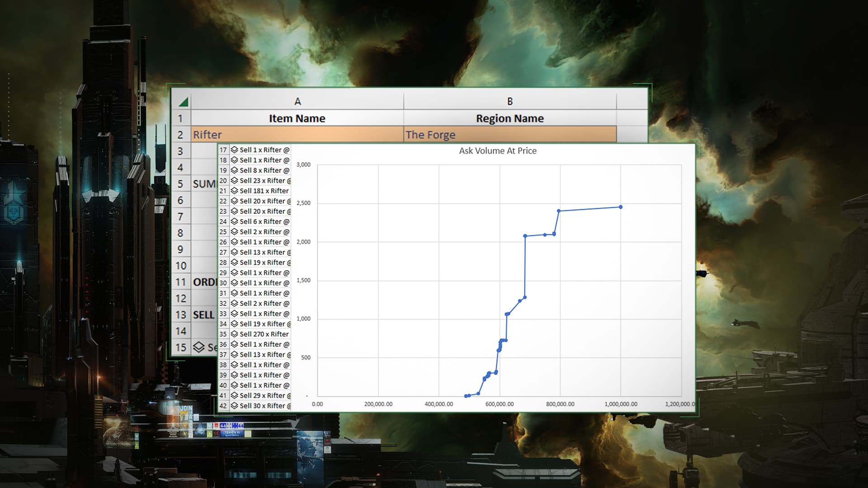This screenshot has height=488, width=868.
Task: Click the layers icon in row 33
Action: [234, 314]
